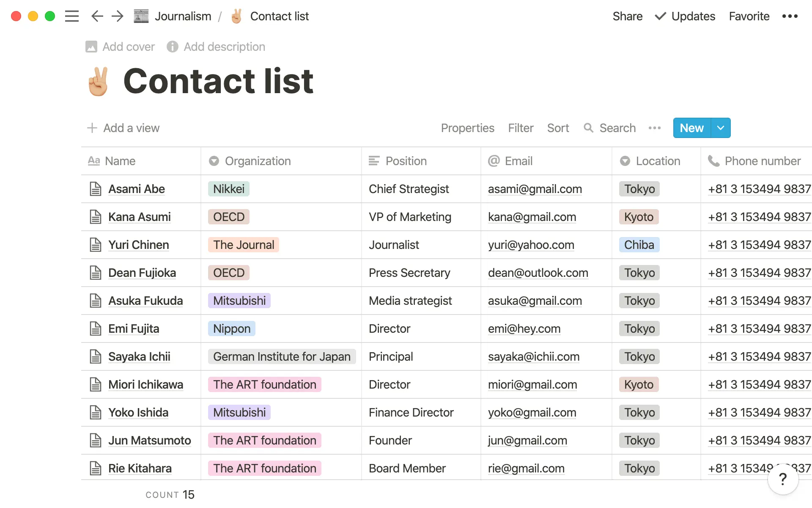Click the email cell yuri@yahoo.com
Screen dimensions: 812x508
coord(531,245)
